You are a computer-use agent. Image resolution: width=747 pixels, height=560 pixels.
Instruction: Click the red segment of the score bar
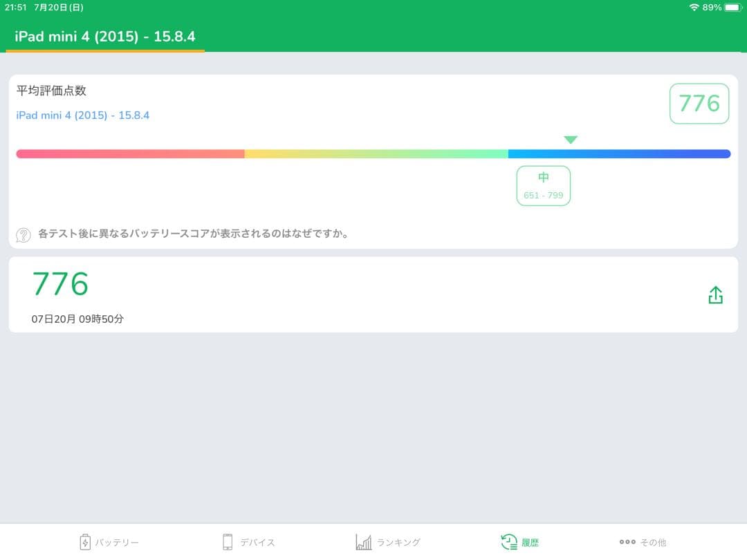coord(130,153)
